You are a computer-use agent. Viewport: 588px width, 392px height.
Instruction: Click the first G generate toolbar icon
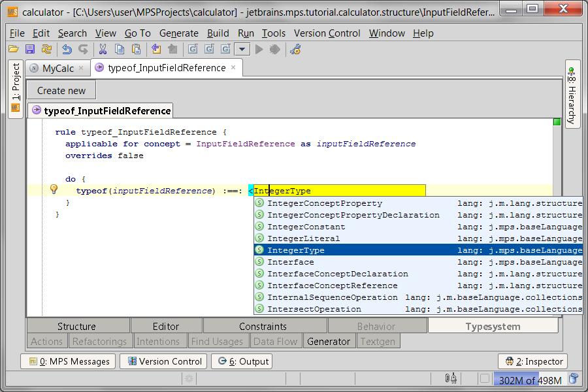pos(193,49)
